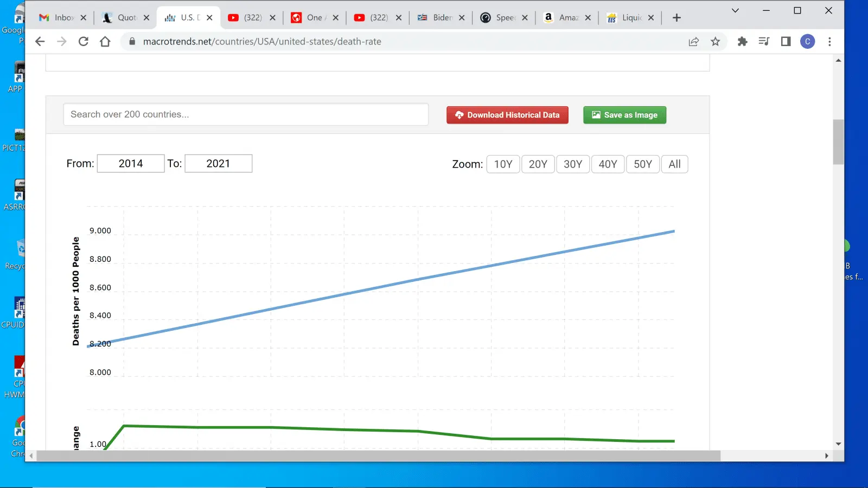
Task: Open the Recycle Bin desktop icon
Action: [x=16, y=254]
